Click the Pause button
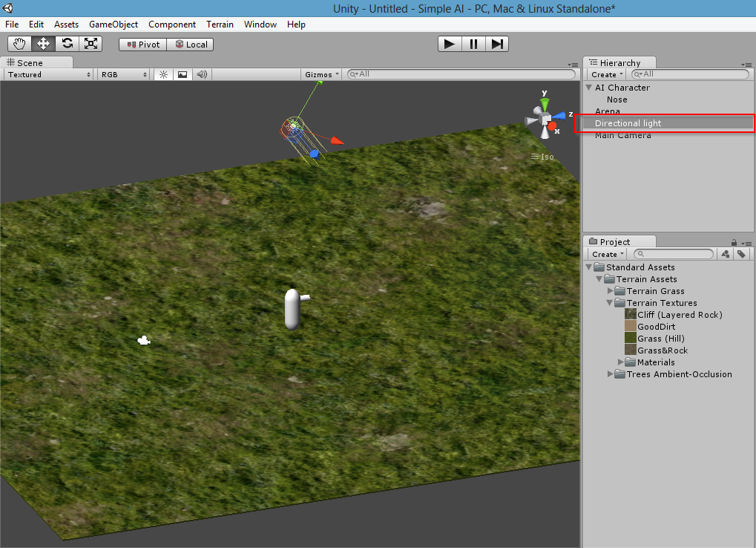 [x=473, y=44]
